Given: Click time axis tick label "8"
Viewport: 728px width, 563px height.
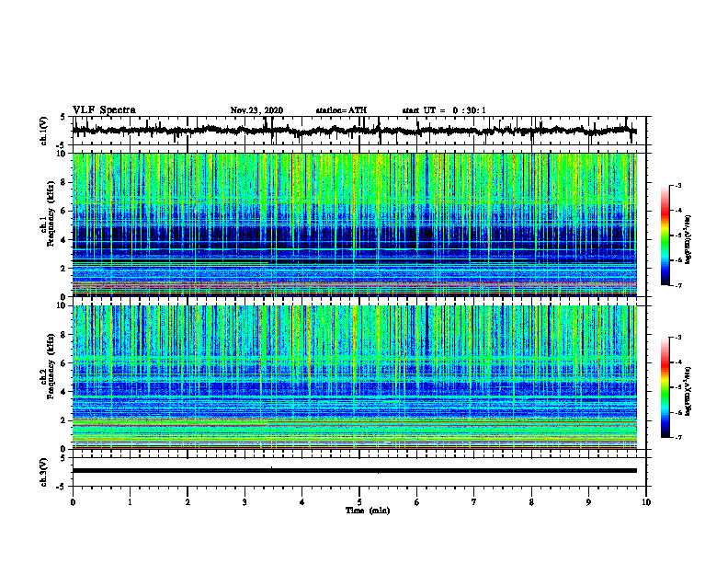Looking at the screenshot, I should (x=531, y=502).
